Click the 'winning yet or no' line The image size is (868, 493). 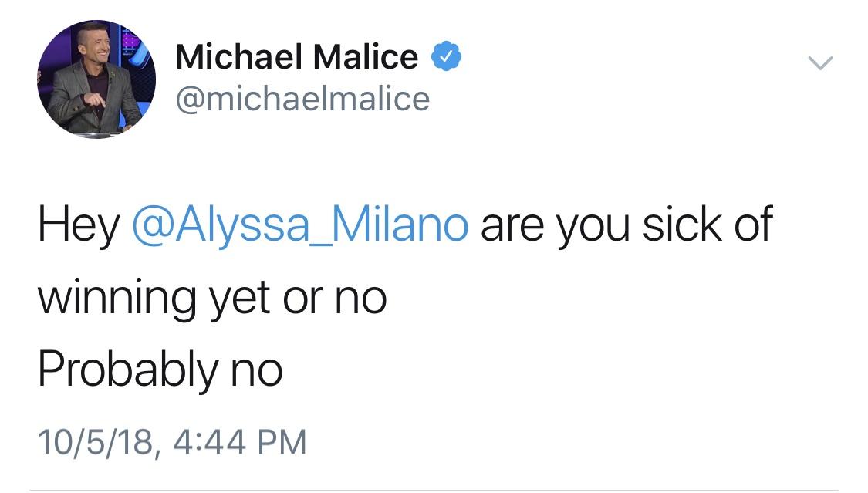212,299
